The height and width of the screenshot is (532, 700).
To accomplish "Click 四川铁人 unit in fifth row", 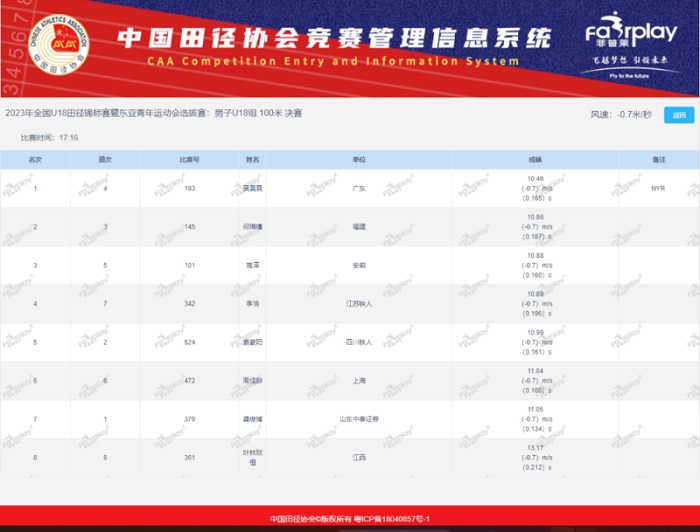I will [359, 342].
